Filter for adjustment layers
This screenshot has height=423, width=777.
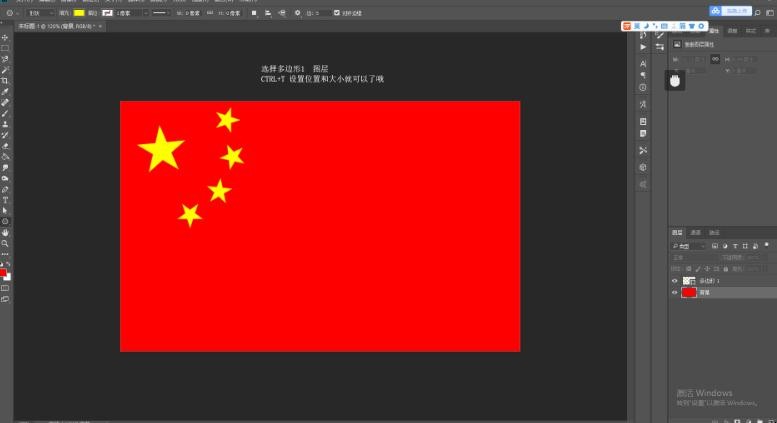(x=725, y=246)
